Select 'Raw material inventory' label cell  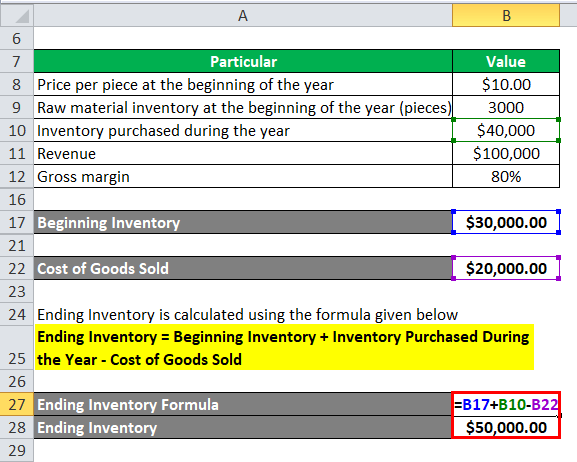(243, 107)
